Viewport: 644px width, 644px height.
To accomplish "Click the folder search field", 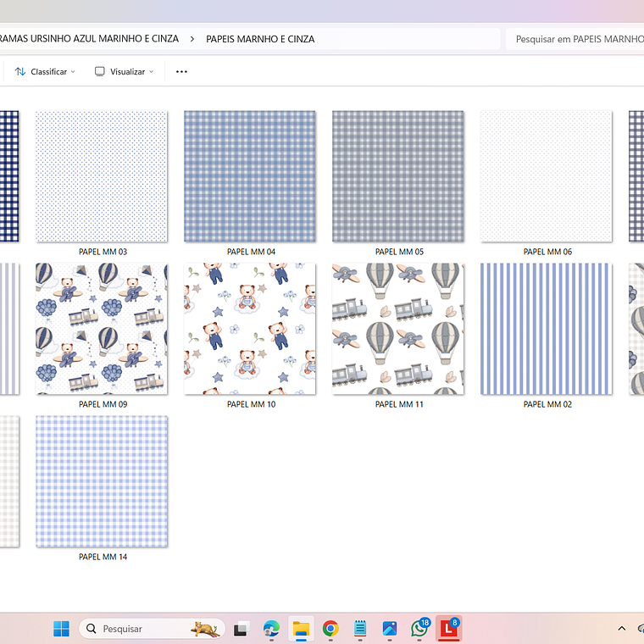I will (x=576, y=39).
